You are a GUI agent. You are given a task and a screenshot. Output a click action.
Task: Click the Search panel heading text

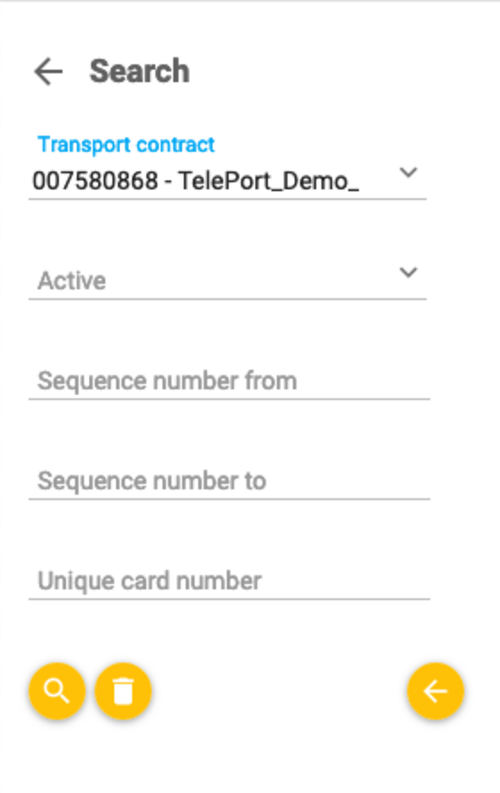coord(140,71)
